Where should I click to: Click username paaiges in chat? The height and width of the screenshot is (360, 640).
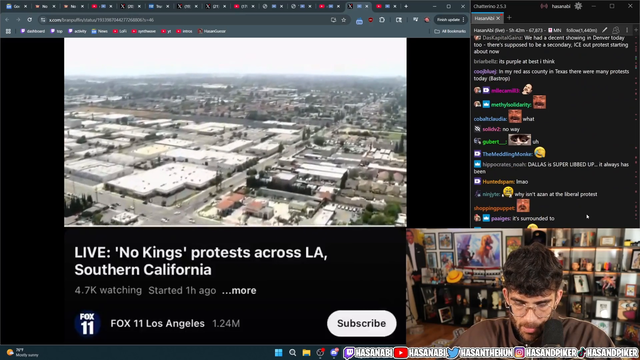pos(501,219)
